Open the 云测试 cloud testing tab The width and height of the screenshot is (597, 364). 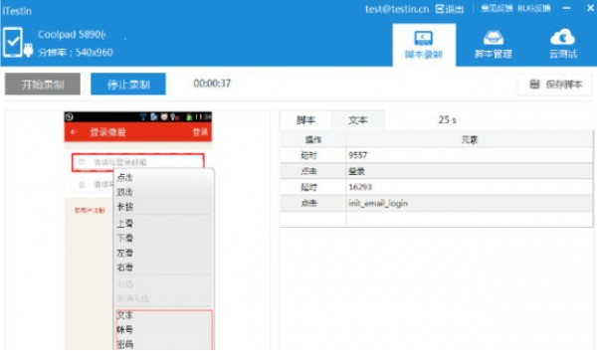tap(563, 45)
